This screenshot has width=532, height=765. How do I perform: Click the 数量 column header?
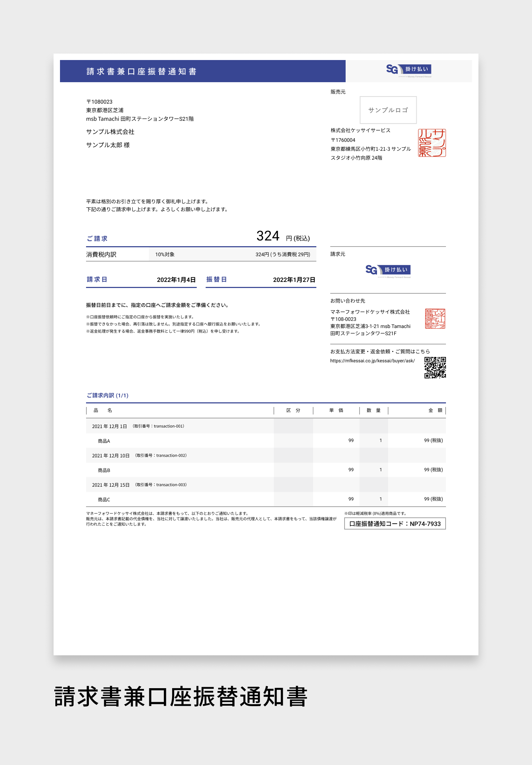coord(374,411)
